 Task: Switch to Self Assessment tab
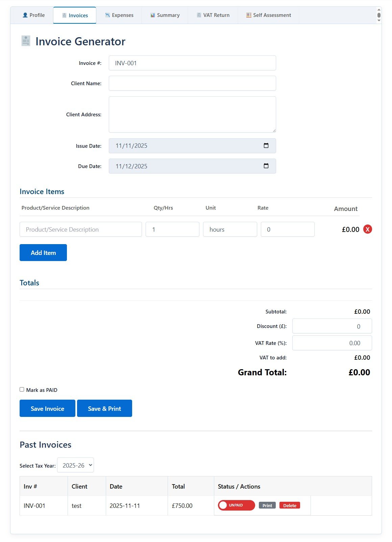tap(269, 15)
